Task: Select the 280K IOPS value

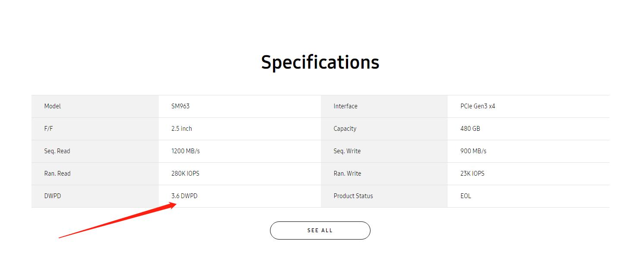Action: (x=185, y=174)
